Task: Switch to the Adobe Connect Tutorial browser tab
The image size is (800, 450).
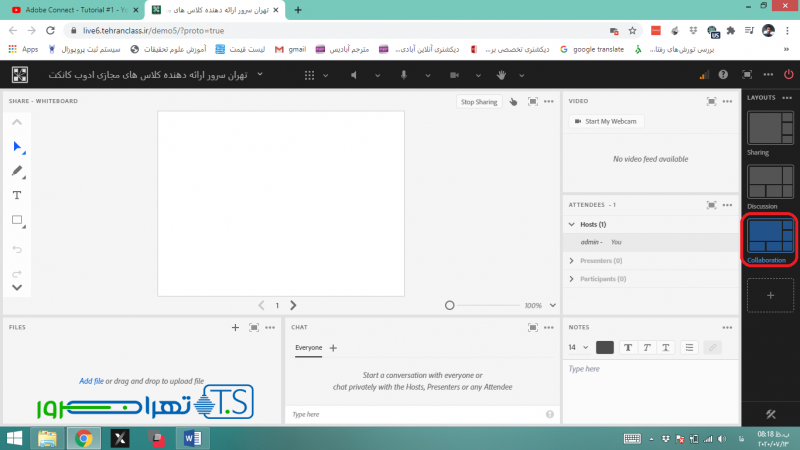Action: [70, 10]
